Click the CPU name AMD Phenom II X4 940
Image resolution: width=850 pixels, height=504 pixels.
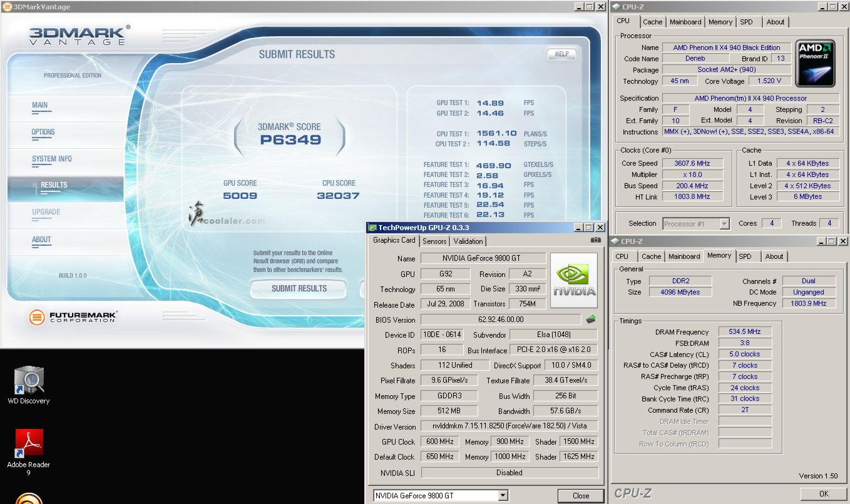(727, 48)
